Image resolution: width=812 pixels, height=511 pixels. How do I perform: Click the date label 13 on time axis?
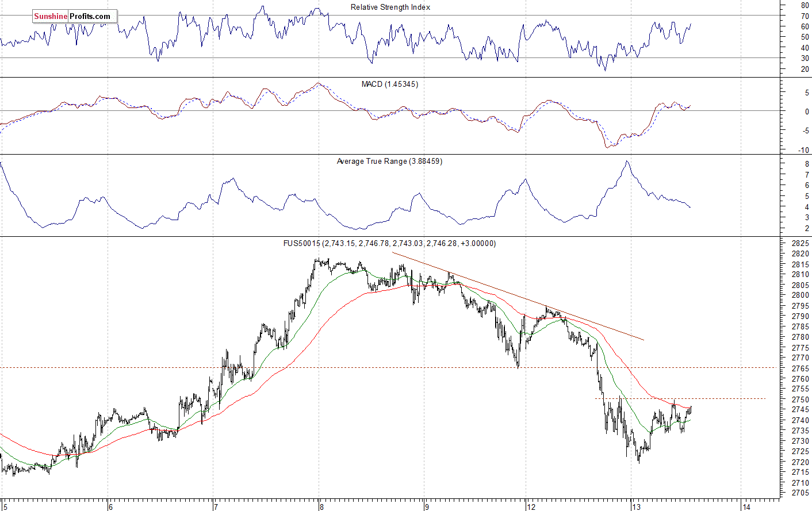pos(635,507)
